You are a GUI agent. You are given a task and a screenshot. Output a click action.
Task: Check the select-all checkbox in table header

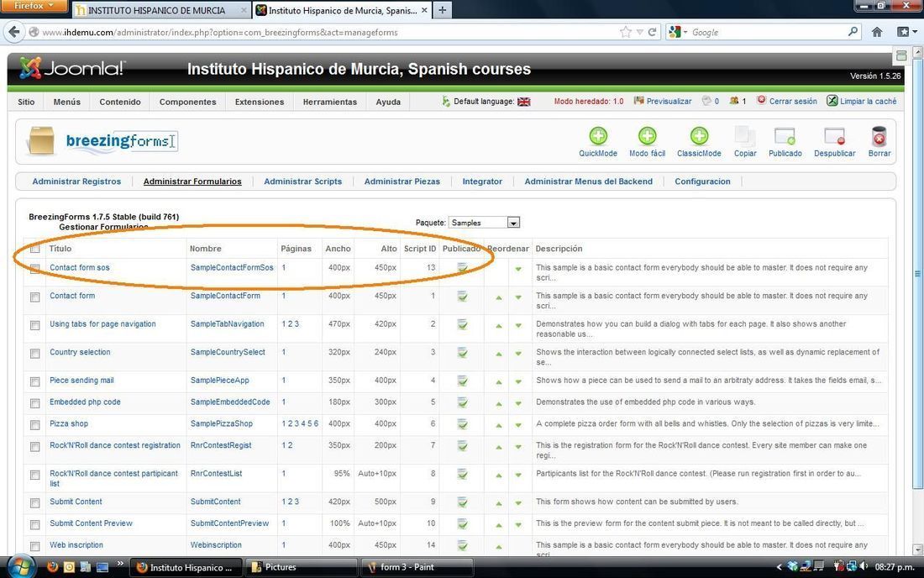point(35,249)
